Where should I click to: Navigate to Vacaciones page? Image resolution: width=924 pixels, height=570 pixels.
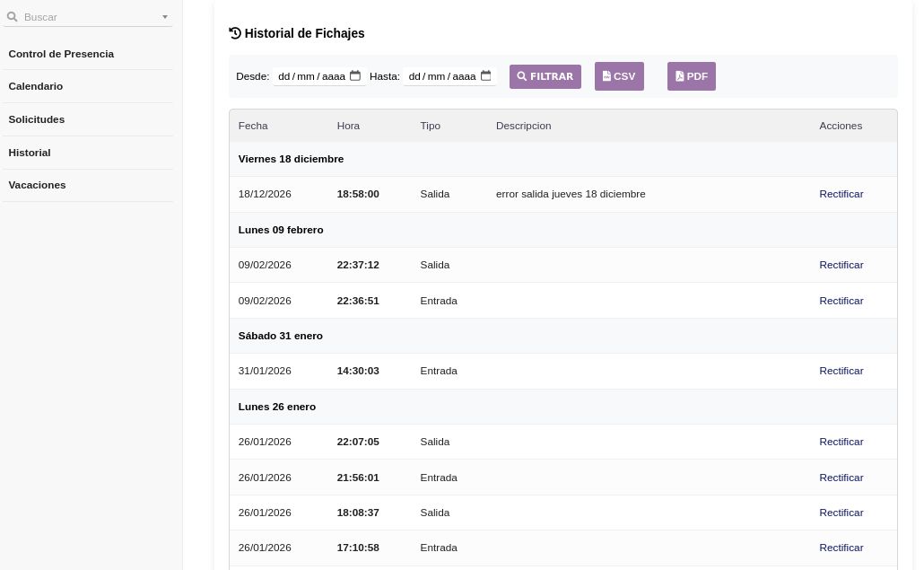pos(38,185)
